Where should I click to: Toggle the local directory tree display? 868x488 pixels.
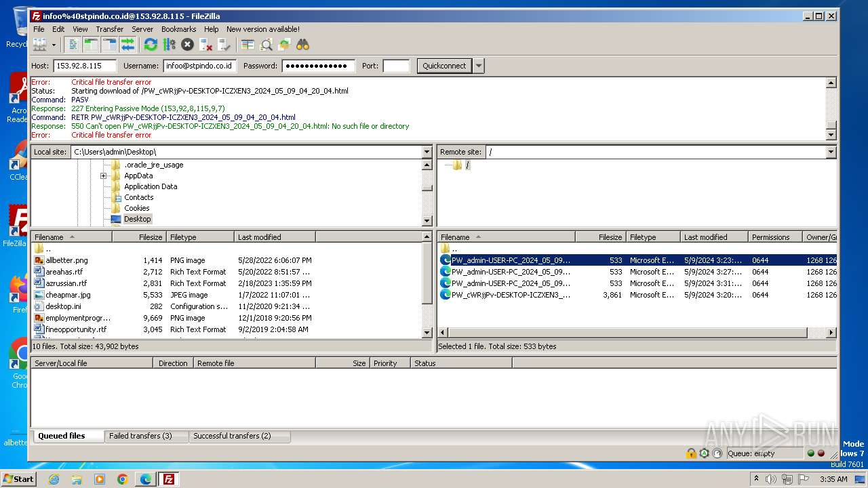pos(91,45)
